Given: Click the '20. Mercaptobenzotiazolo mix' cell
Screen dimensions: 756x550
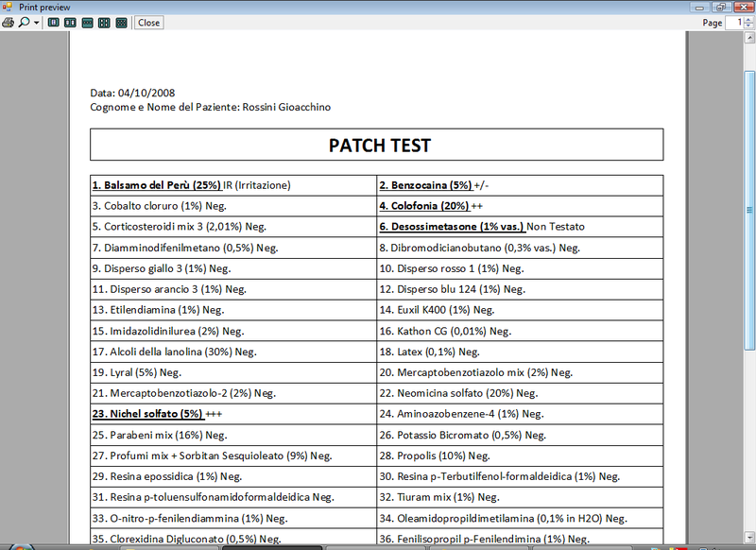Looking at the screenshot, I should pyautogui.click(x=521, y=372).
